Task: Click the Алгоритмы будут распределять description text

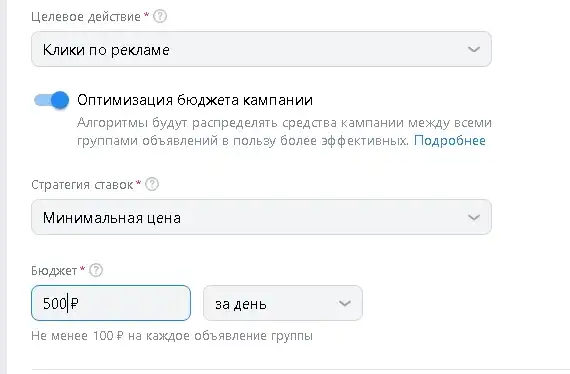Action: click(x=284, y=132)
